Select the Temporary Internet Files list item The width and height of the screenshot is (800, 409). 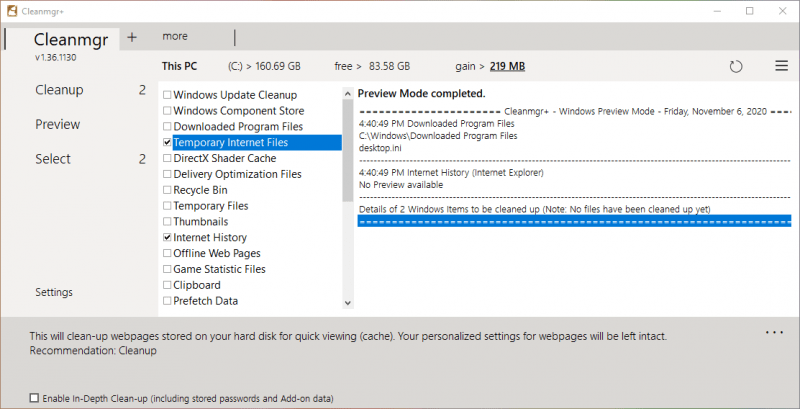pyautogui.click(x=230, y=143)
